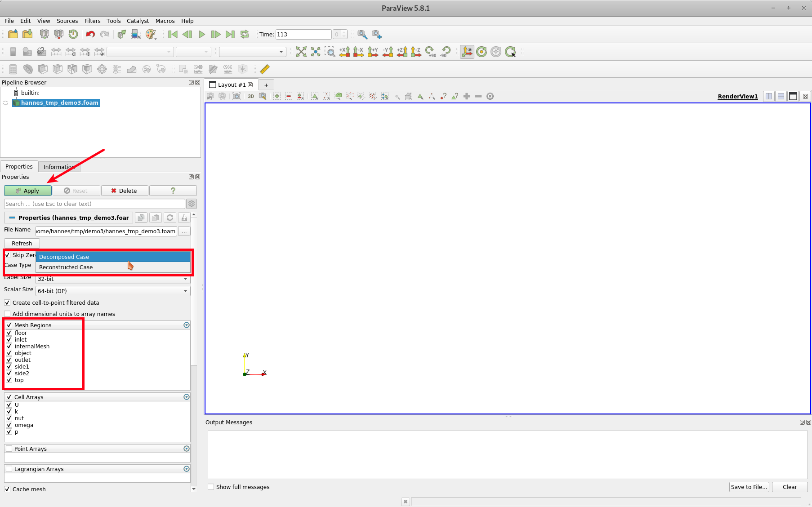The width and height of the screenshot is (812, 507).
Task: Click the Save to File button
Action: pos(749,487)
